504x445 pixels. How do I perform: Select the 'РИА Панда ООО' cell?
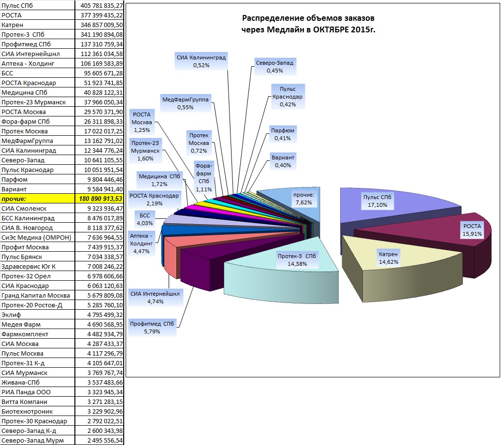(x=38, y=392)
